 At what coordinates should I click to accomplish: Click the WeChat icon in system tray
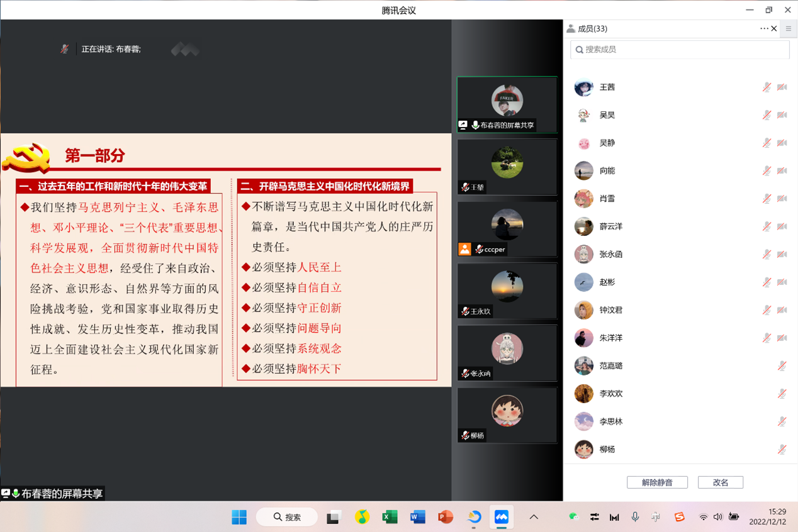pos(573,517)
